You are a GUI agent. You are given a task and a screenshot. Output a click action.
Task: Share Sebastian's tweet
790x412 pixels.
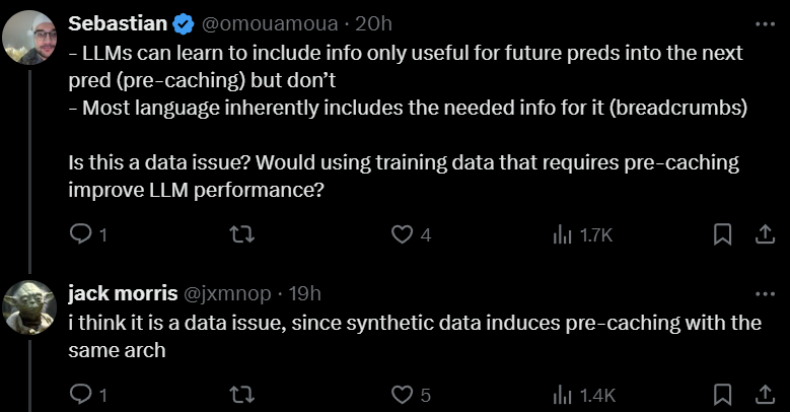pyautogui.click(x=763, y=234)
